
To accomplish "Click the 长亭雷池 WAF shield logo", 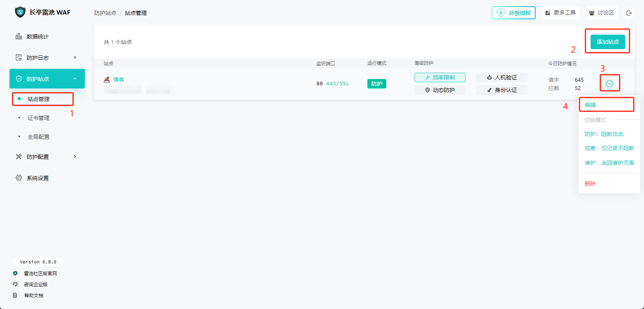I will (x=20, y=12).
